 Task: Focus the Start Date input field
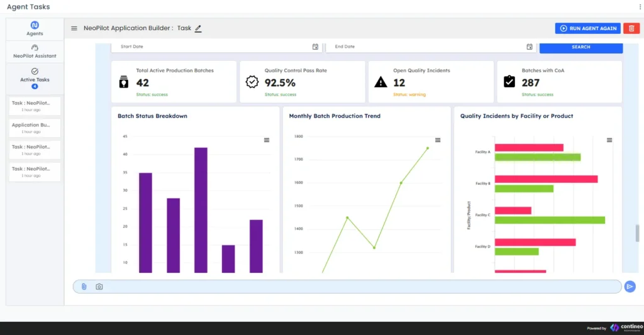click(x=216, y=47)
